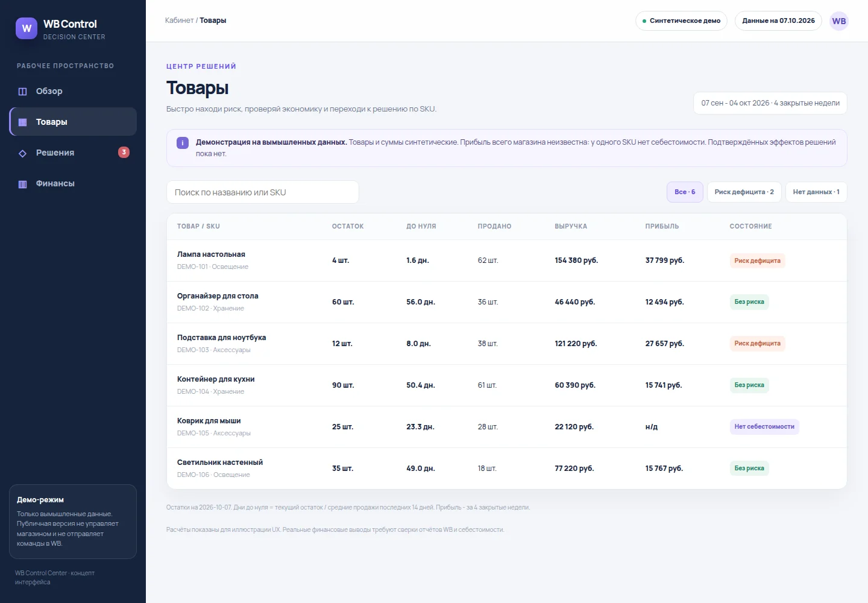Click the ВЫРУЧКА column header

tap(571, 226)
